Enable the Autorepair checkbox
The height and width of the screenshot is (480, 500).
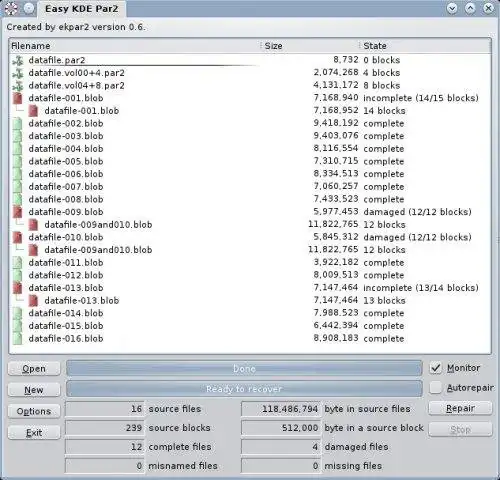pos(436,388)
